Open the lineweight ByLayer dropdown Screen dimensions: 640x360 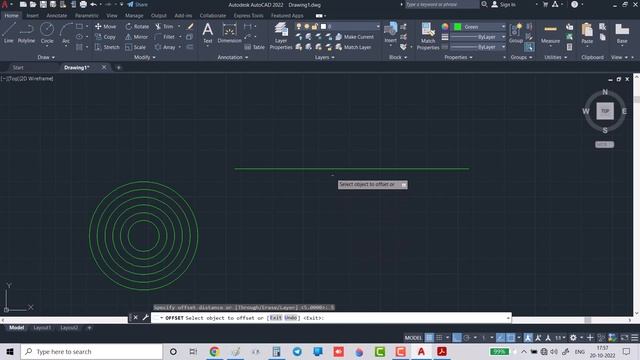[x=478, y=37]
